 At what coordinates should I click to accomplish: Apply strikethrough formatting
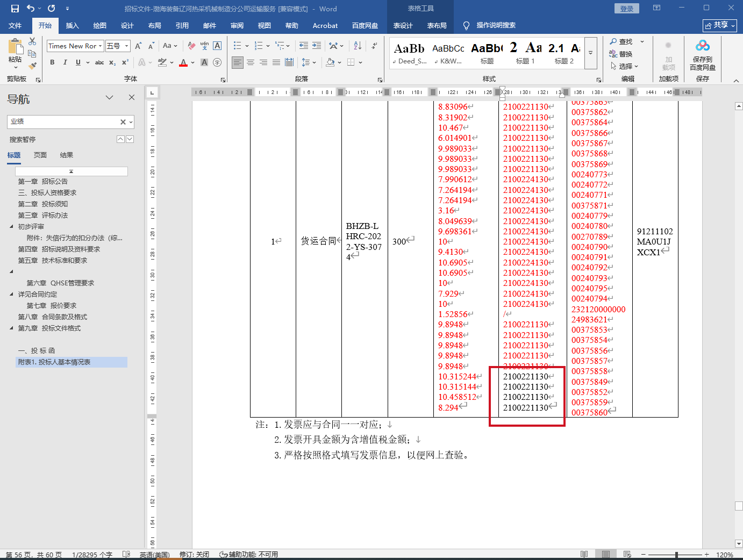(99, 62)
